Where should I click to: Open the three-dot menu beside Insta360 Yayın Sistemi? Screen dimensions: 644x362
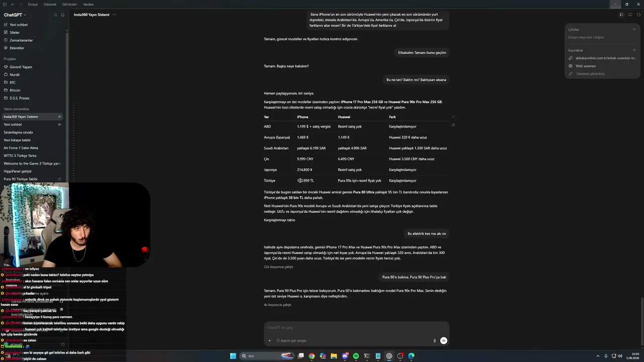[114, 15]
